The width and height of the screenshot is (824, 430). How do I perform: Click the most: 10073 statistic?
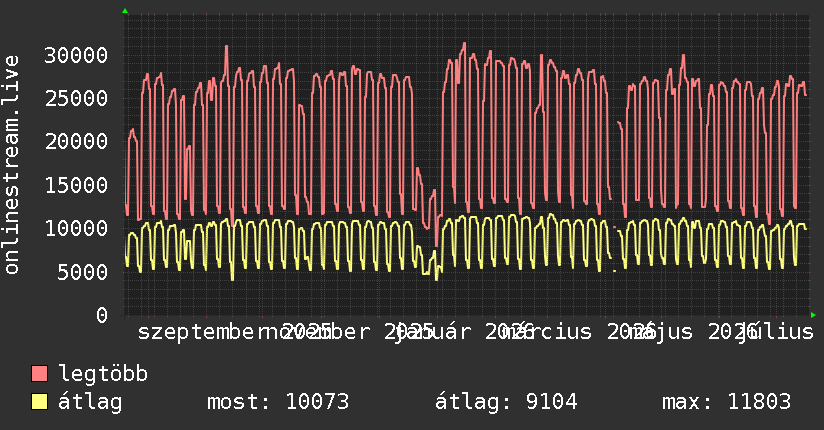coord(278,402)
